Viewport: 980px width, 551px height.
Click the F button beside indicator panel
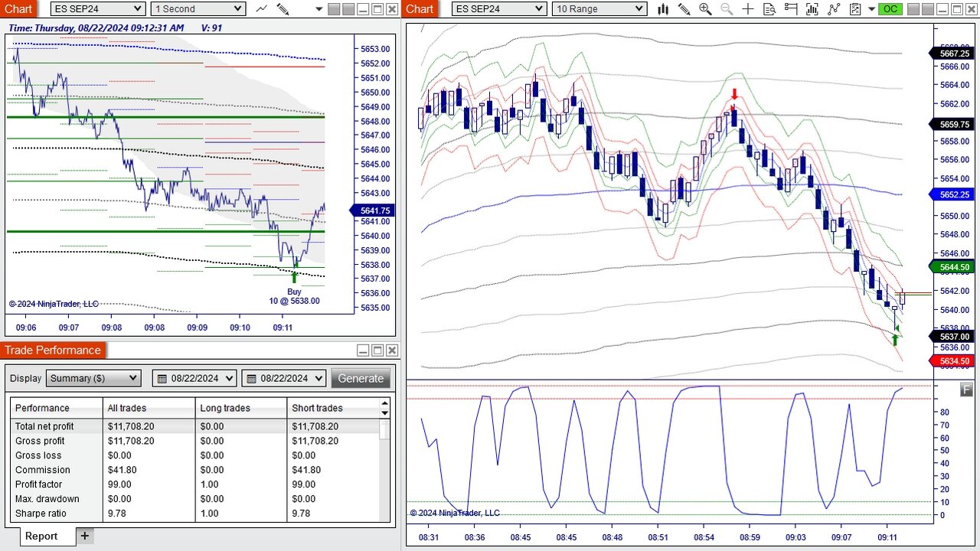(x=966, y=390)
